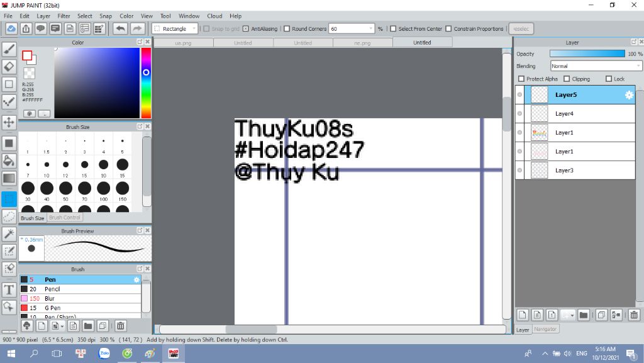Select the Select Pen tool

pyautogui.click(x=9, y=251)
